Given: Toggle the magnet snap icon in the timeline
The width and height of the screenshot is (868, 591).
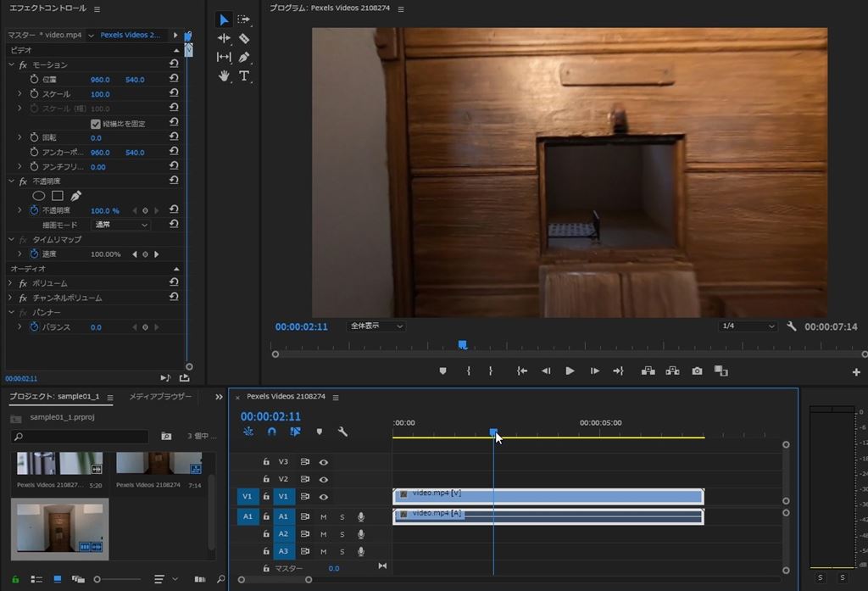Looking at the screenshot, I should click(x=271, y=432).
